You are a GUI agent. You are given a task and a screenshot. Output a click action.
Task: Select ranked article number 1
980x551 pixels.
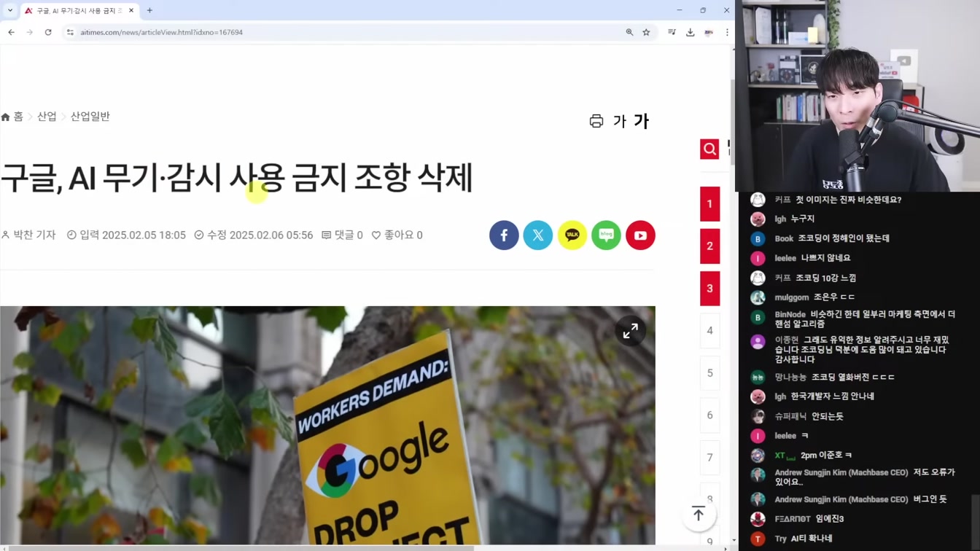coord(709,204)
